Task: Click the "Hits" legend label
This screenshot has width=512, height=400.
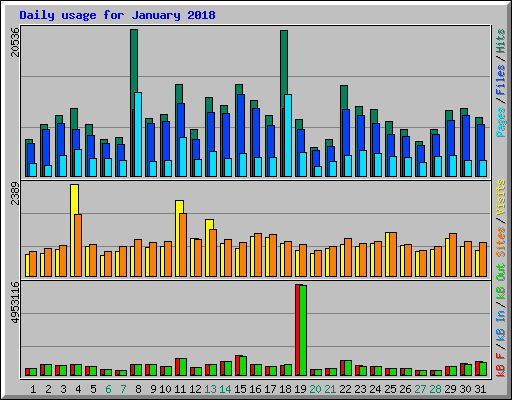Action: pos(501,41)
